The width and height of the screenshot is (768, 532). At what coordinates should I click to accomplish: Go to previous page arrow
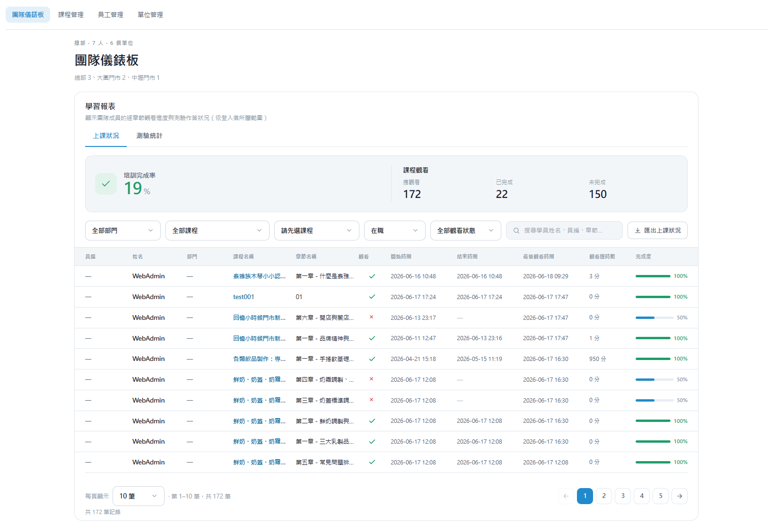[566, 496]
